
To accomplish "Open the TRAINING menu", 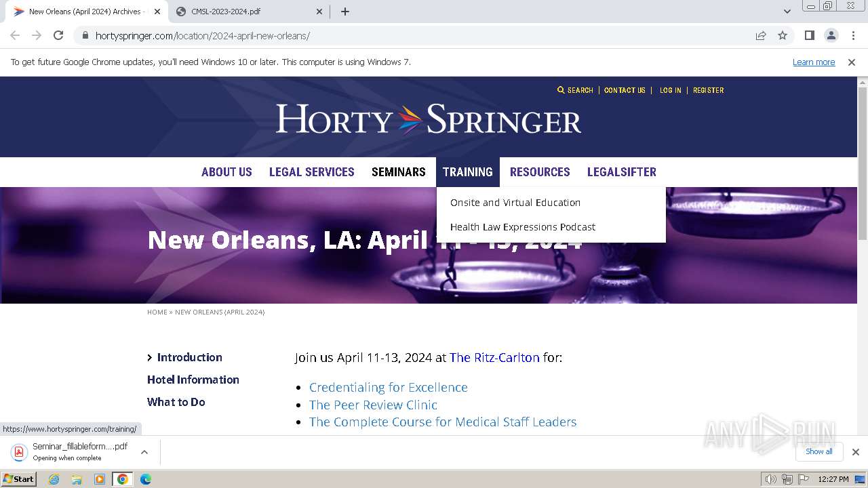I will coord(468,172).
